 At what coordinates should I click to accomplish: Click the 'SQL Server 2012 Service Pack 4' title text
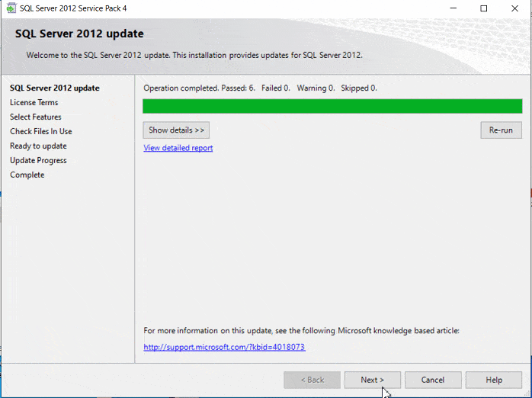73,8
